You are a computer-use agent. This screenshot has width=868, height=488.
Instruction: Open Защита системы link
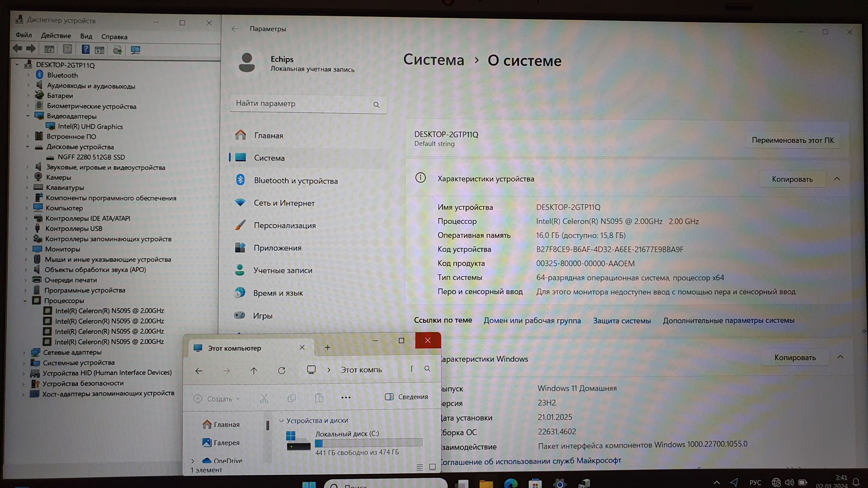tap(621, 321)
